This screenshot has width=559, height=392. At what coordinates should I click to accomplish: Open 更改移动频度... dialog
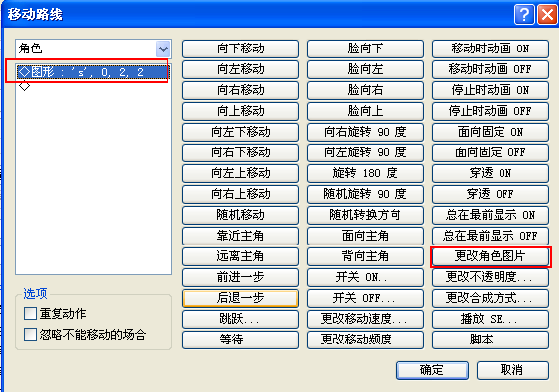[x=366, y=340]
